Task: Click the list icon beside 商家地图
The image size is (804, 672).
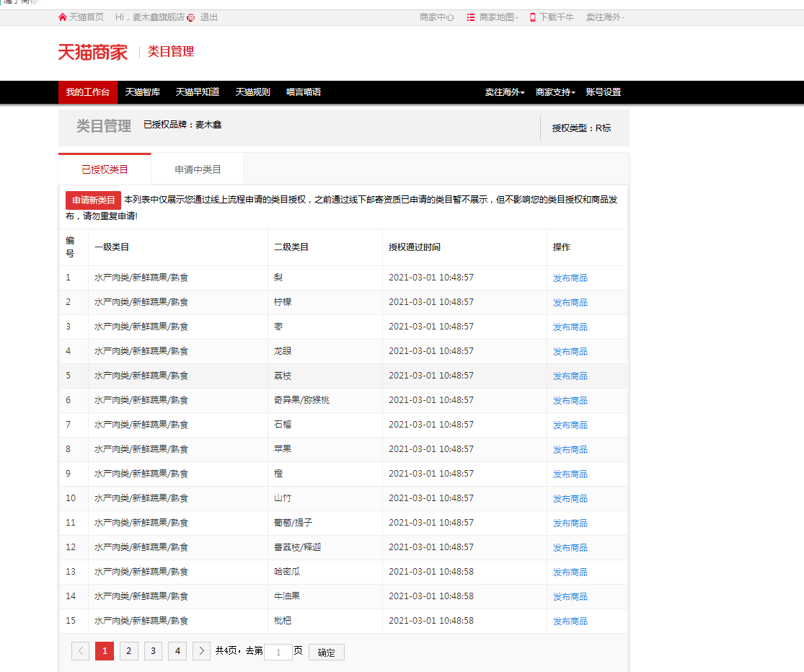Action: pos(471,17)
